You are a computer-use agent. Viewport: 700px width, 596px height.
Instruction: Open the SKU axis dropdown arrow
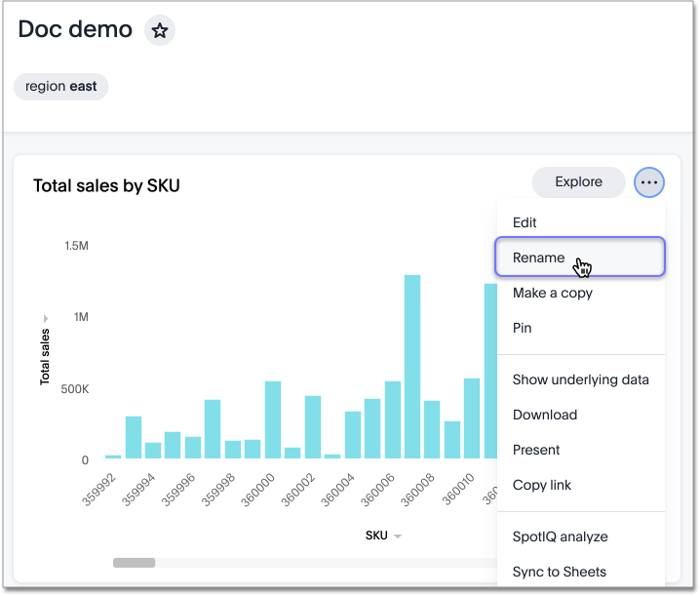(x=398, y=536)
